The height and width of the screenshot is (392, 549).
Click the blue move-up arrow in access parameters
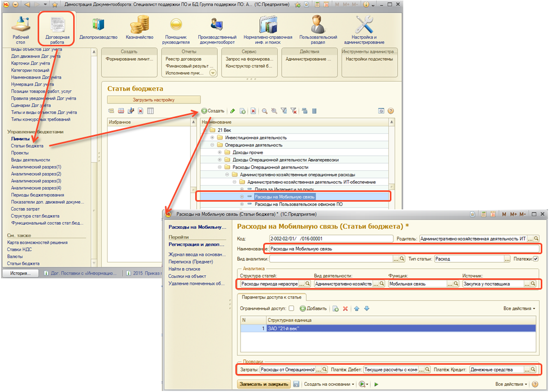(356, 309)
